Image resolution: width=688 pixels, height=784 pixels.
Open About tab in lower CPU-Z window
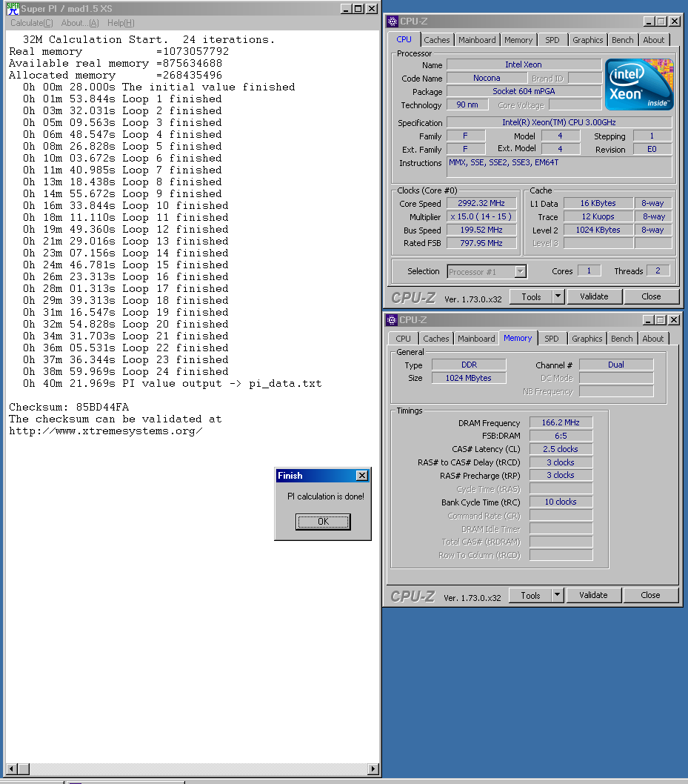pyautogui.click(x=653, y=339)
